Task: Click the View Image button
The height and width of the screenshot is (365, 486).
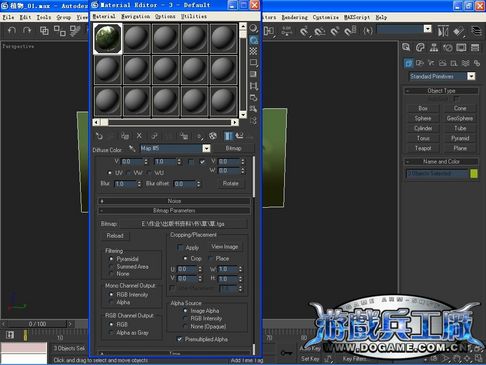Action: [x=225, y=247]
